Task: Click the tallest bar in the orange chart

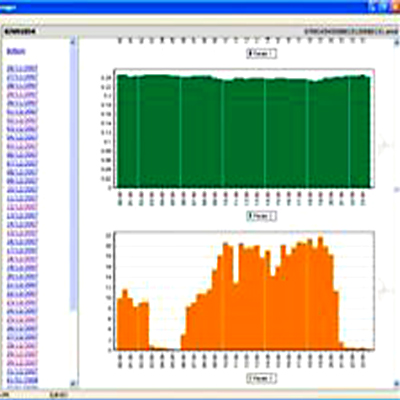Action: (321, 293)
